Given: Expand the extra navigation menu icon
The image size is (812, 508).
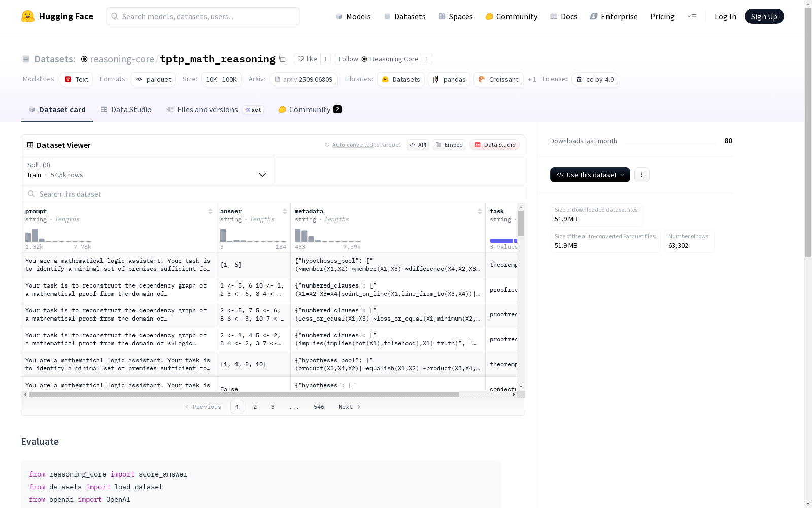Looking at the screenshot, I should (x=692, y=16).
